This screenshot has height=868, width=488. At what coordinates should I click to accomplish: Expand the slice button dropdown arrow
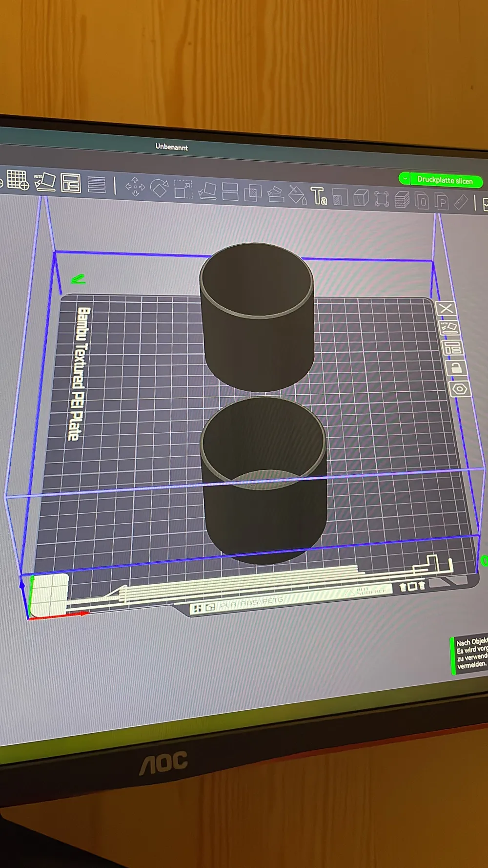click(405, 178)
